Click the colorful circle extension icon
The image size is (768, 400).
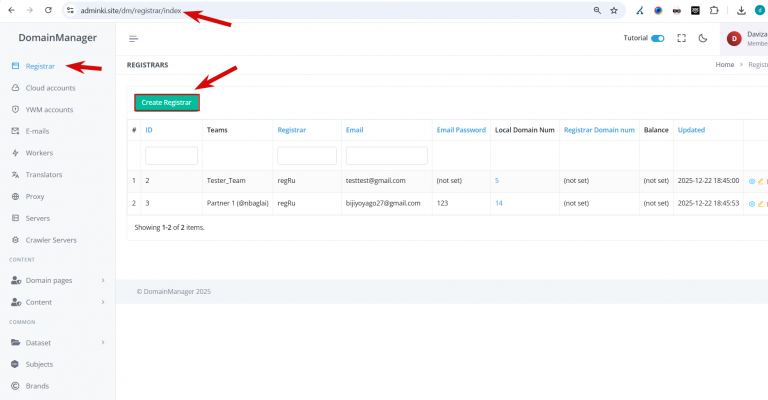(x=658, y=10)
